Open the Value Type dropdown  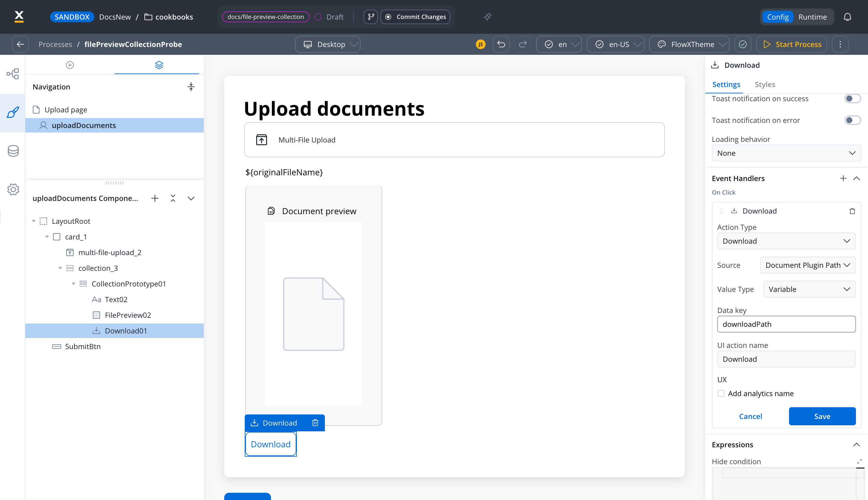tap(809, 289)
